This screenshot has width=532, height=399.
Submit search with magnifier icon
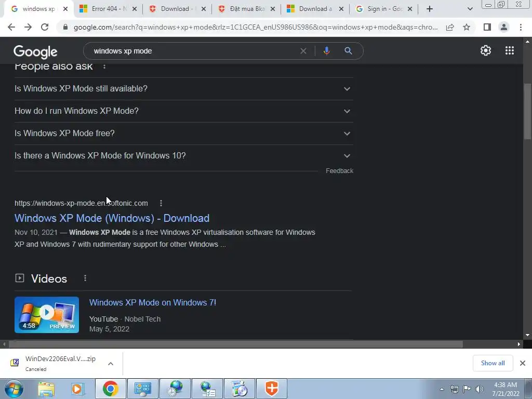(x=348, y=51)
